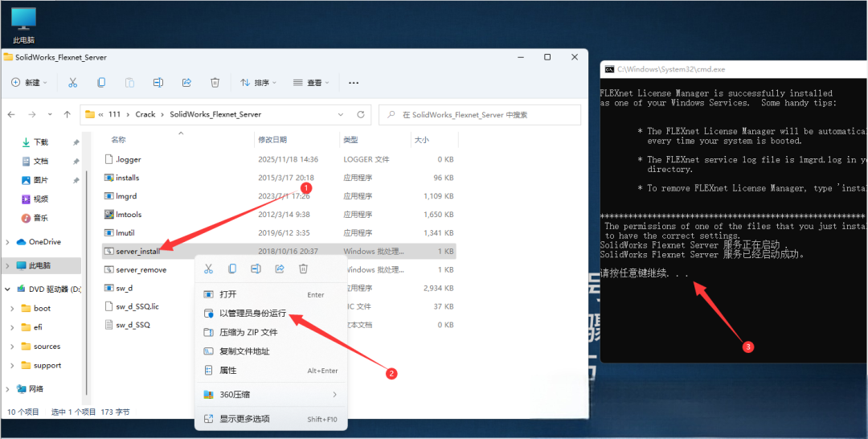Select 文档 in the navigation pane
The image size is (868, 439).
(x=42, y=161)
